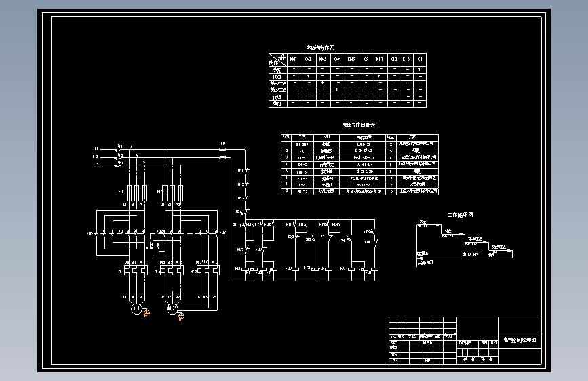The height and width of the screenshot is (381, 588).
Task: Click the orange ground symbol beside M1
Action: pyautogui.click(x=146, y=313)
